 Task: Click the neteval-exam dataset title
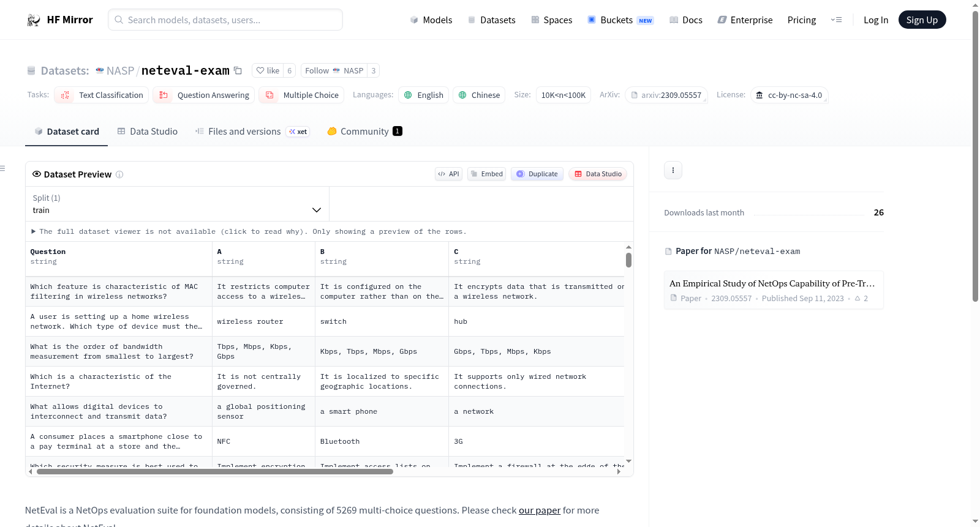coord(186,71)
